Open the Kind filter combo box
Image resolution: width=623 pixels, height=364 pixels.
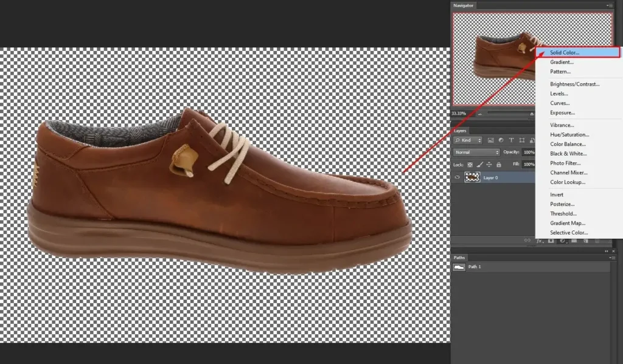click(x=468, y=140)
